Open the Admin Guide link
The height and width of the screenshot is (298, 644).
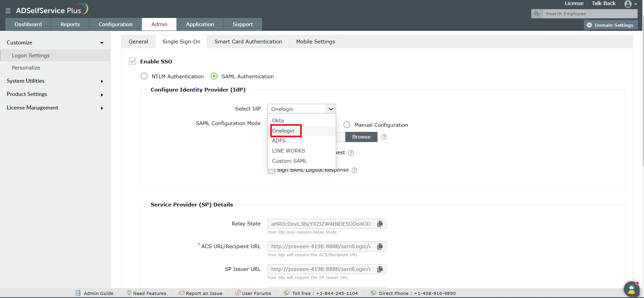pyautogui.click(x=98, y=293)
